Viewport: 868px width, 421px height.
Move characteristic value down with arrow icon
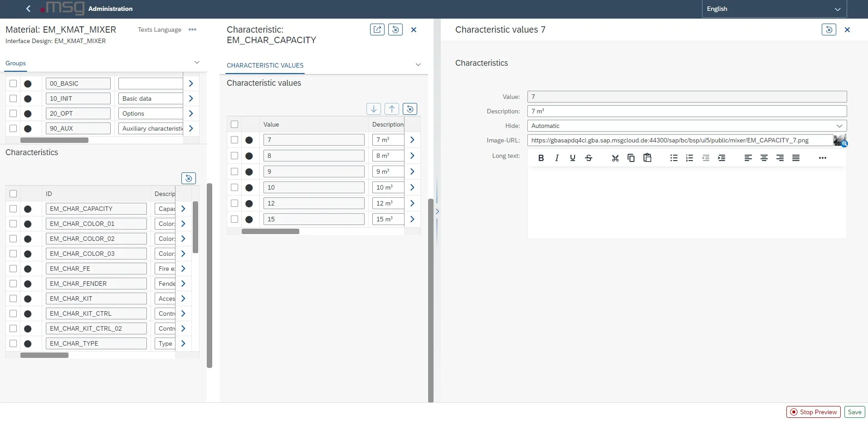(373, 109)
